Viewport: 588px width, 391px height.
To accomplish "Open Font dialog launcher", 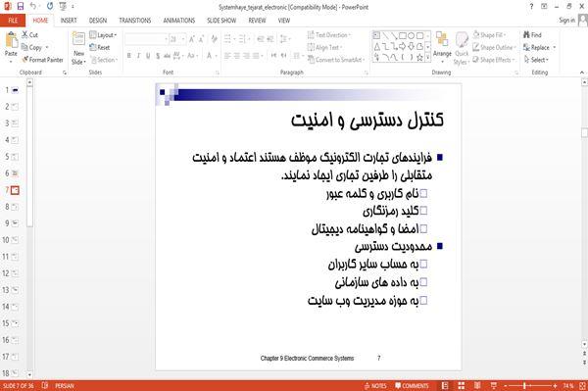I will (x=218, y=73).
